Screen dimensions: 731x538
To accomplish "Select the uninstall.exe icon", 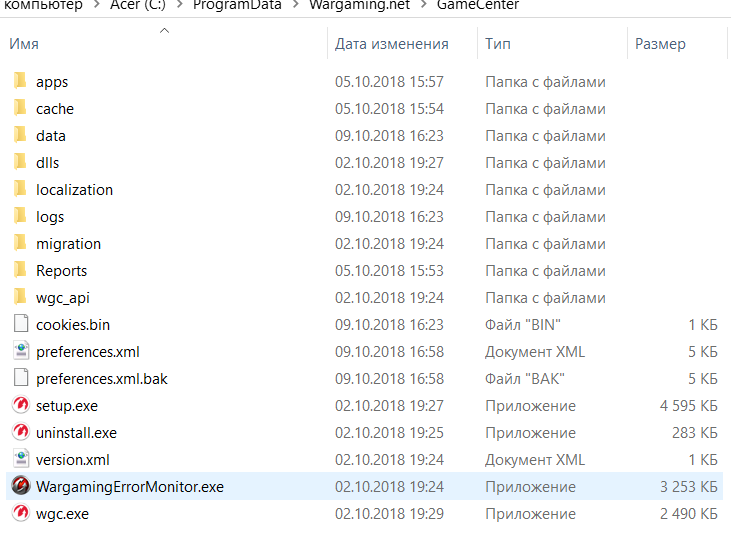I will point(20,433).
